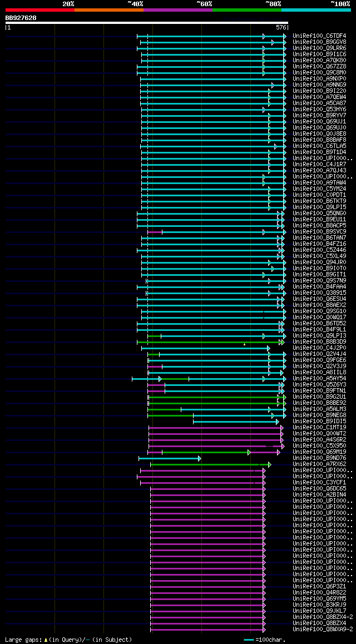Select the UniRef100_B9FTN1 label
Image resolution: width=356 pixels, height=644 pixels.
coord(319,390)
